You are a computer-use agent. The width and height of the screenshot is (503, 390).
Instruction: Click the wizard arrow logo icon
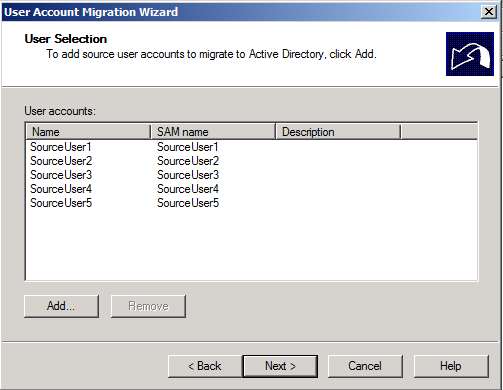(470, 54)
